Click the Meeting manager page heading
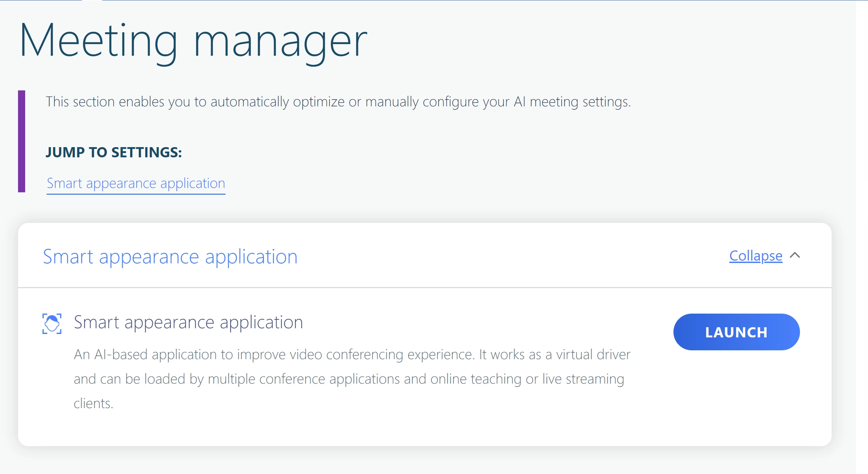Viewport: 868px width, 474px height. click(193, 41)
